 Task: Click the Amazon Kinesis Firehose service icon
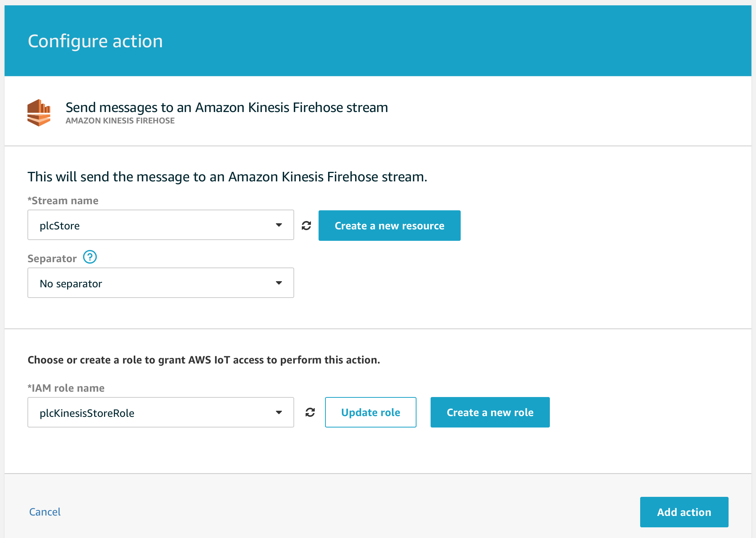(x=39, y=113)
